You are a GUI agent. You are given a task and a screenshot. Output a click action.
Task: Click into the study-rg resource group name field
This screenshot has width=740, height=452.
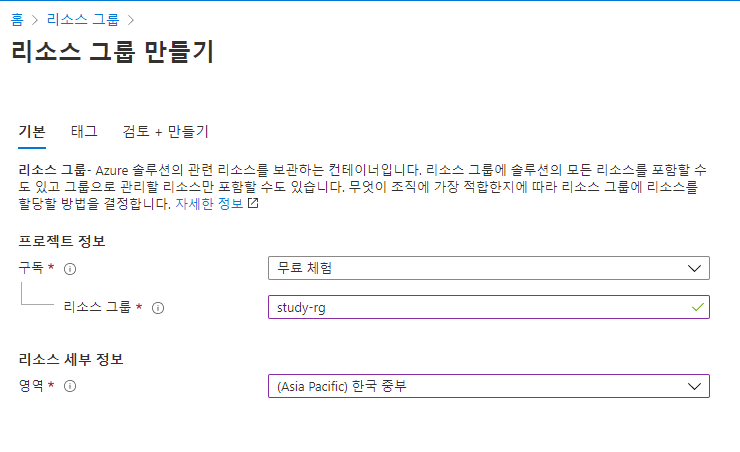(488, 307)
